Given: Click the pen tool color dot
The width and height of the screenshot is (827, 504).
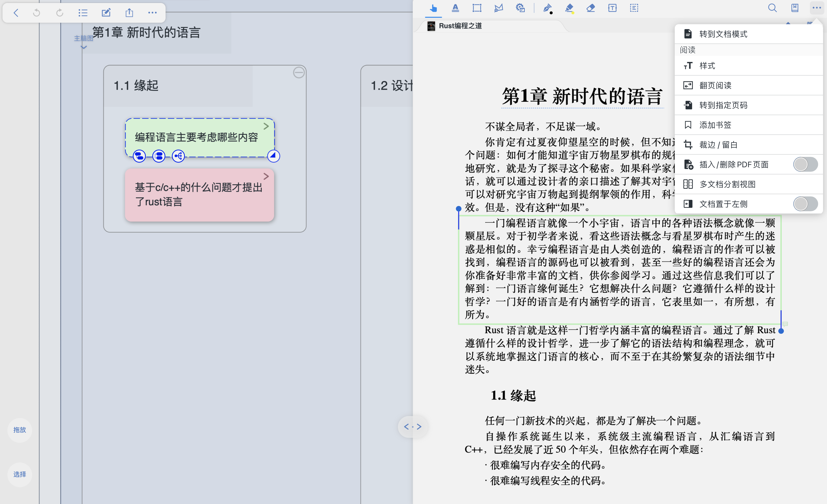Looking at the screenshot, I should pos(551,13).
